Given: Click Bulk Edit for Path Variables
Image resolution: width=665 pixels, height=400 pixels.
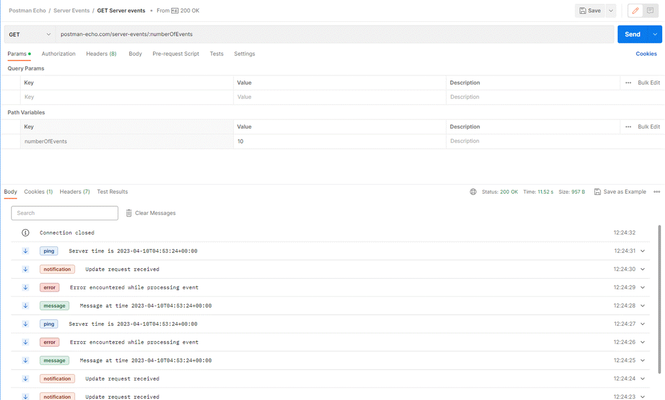Looking at the screenshot, I should tap(648, 127).
